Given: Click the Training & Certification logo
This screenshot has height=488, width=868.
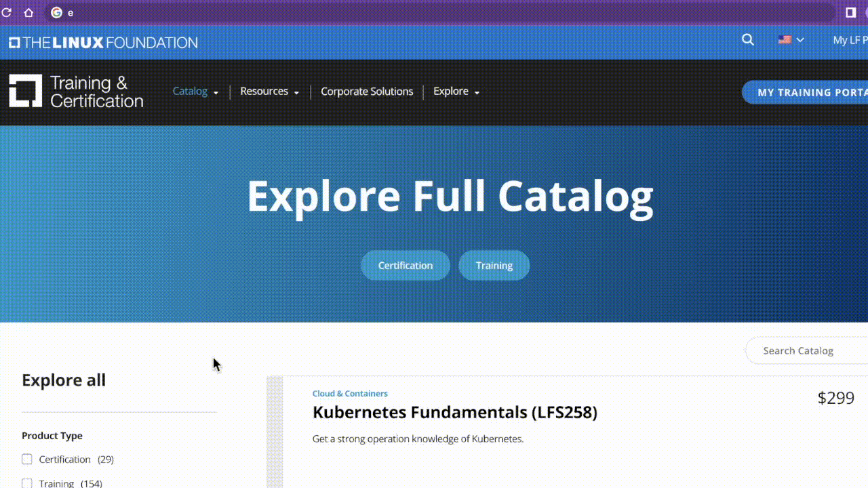Looking at the screenshot, I should tap(76, 91).
